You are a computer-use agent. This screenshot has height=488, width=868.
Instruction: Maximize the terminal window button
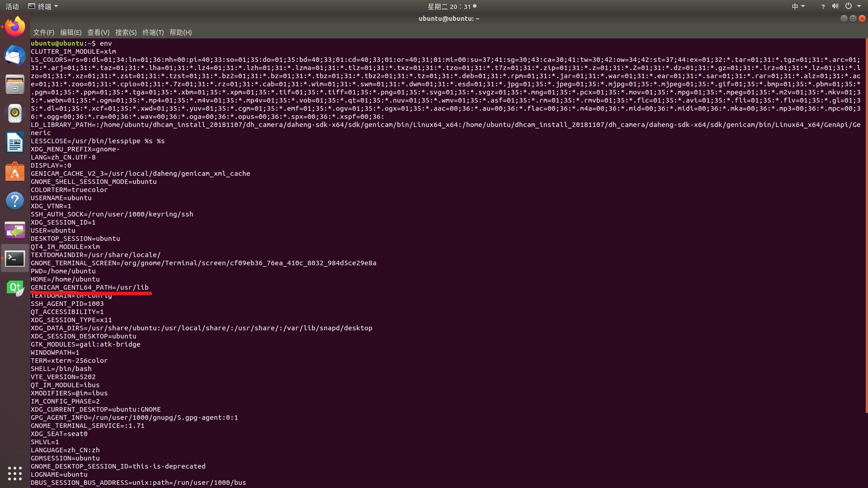853,19
